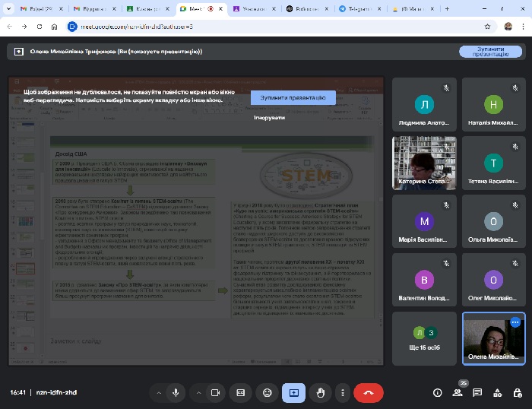Open host controls lock icon

click(x=517, y=392)
